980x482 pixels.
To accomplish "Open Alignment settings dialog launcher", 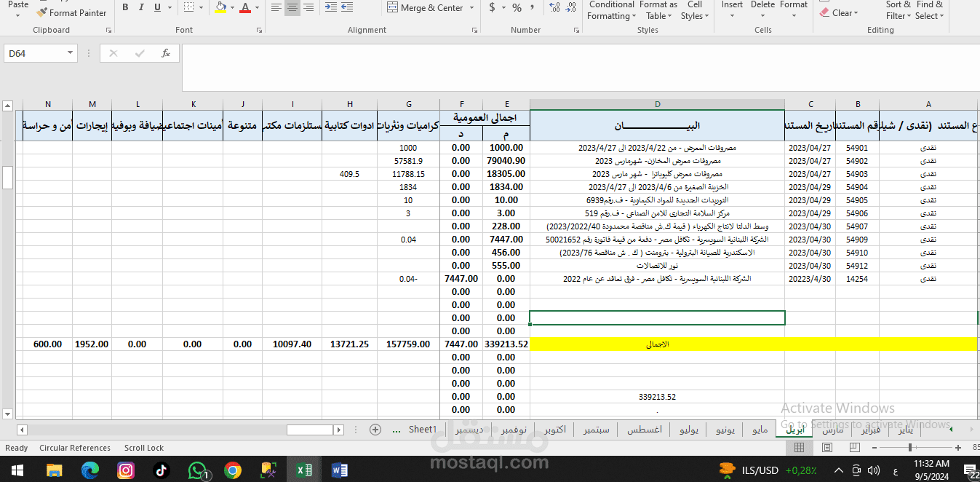I will [x=474, y=31].
